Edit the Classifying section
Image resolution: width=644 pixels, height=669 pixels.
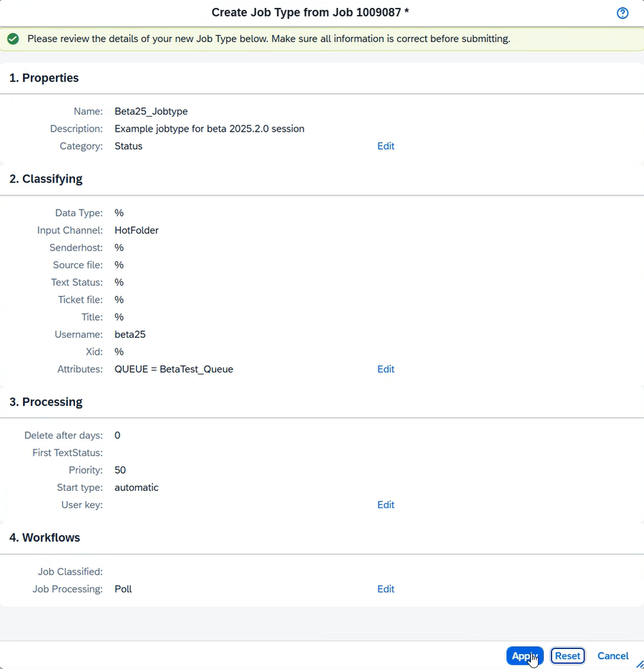pos(386,369)
